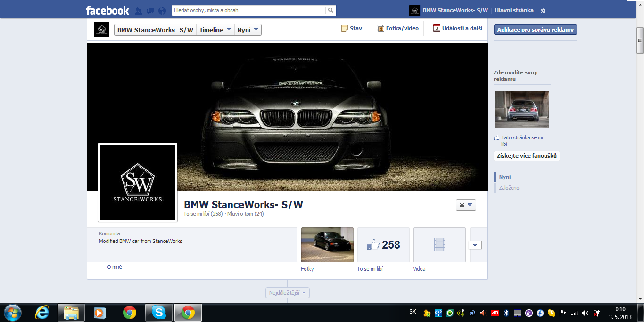Select the Události a další tab
644x322 pixels.
[458, 28]
